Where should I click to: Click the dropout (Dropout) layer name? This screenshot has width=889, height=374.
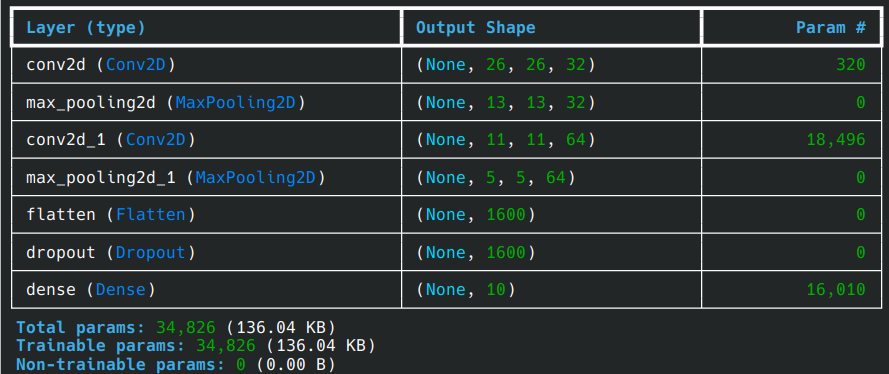click(111, 252)
